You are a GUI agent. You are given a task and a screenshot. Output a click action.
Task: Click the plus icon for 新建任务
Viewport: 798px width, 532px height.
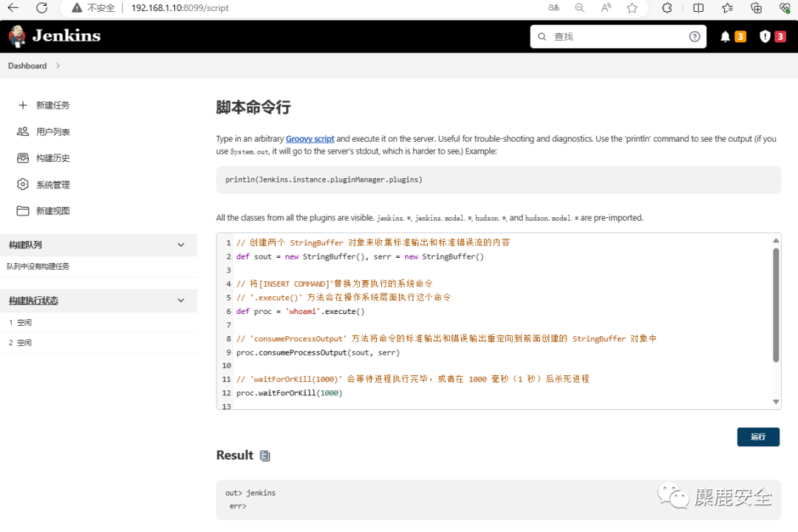click(x=22, y=105)
